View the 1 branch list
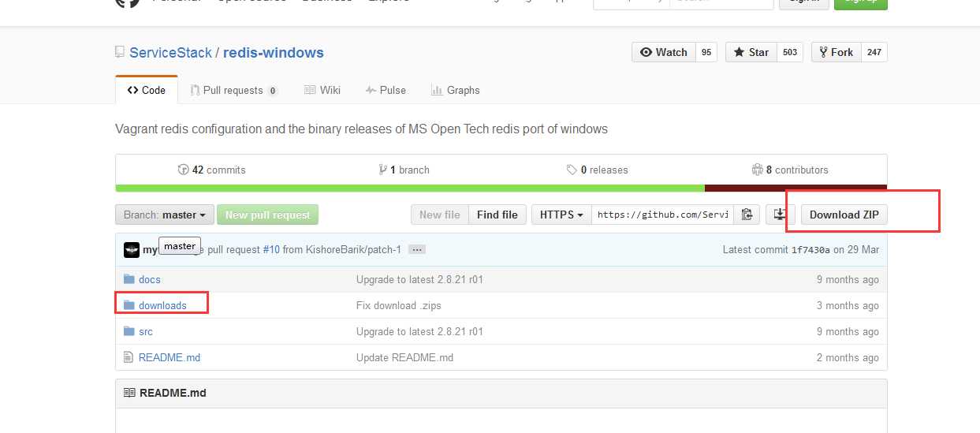The image size is (980, 433). pyautogui.click(x=404, y=170)
